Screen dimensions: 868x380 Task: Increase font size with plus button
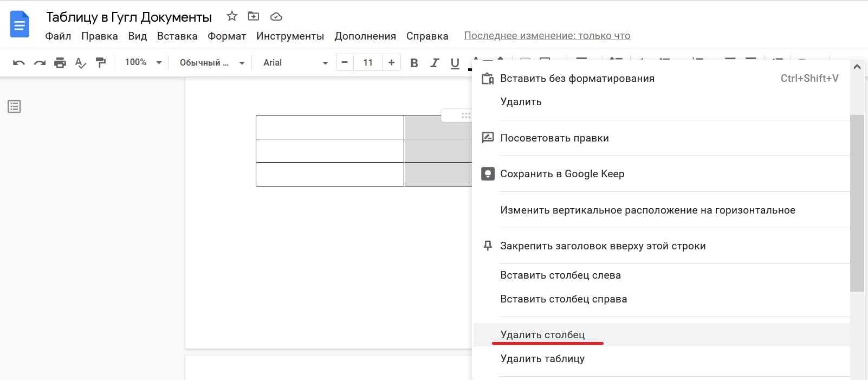[391, 62]
